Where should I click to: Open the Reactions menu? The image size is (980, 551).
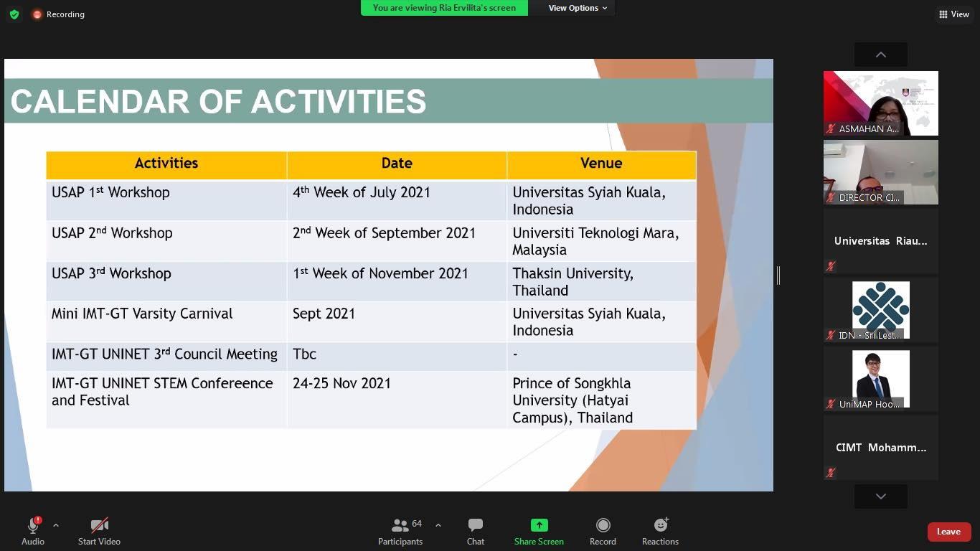660,532
